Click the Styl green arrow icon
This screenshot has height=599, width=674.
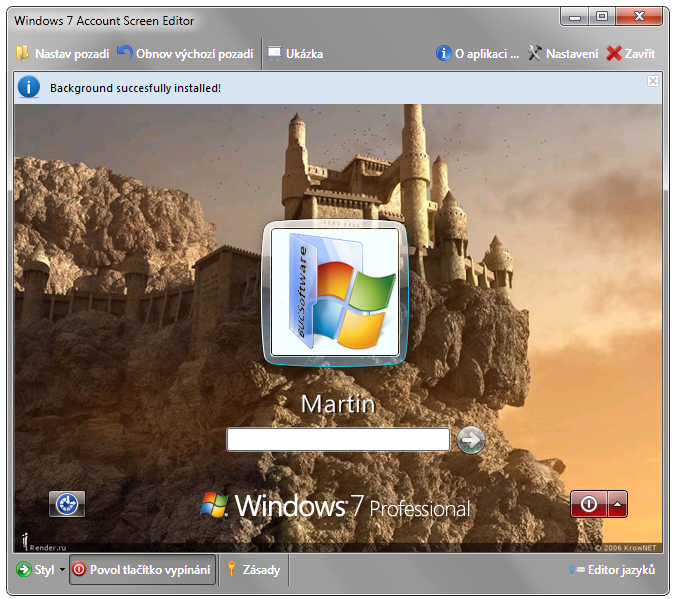(24, 570)
